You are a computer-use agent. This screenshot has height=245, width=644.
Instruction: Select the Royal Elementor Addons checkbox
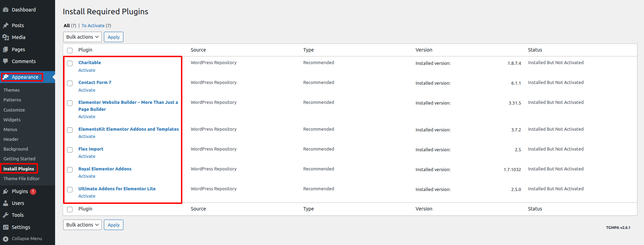70,170
